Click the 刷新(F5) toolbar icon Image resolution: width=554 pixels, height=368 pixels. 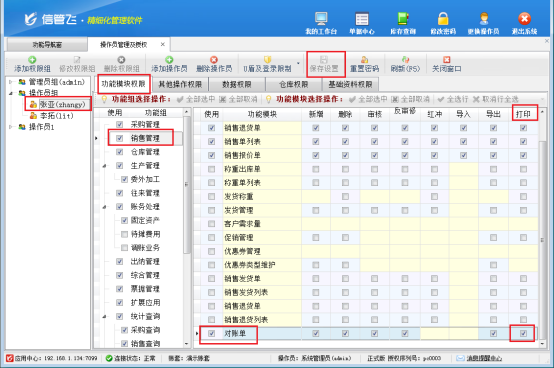click(405, 60)
